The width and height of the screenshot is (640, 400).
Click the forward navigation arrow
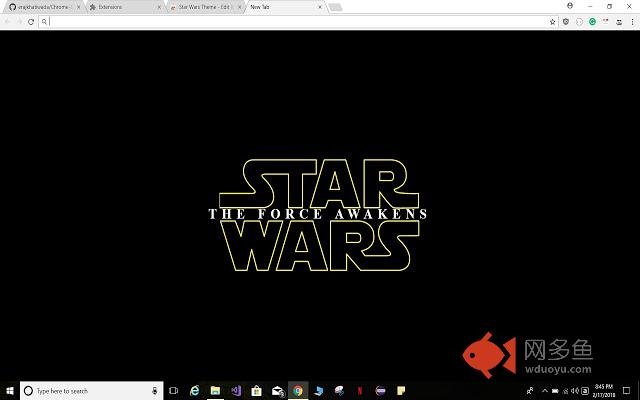click(20, 21)
